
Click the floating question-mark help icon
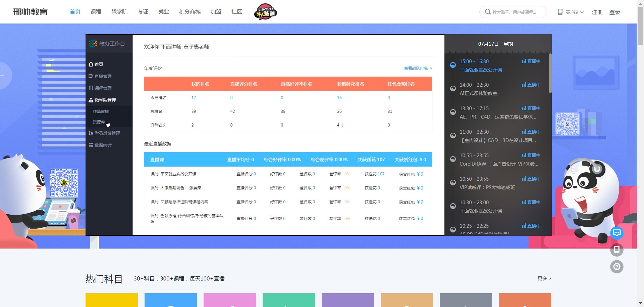point(617,266)
